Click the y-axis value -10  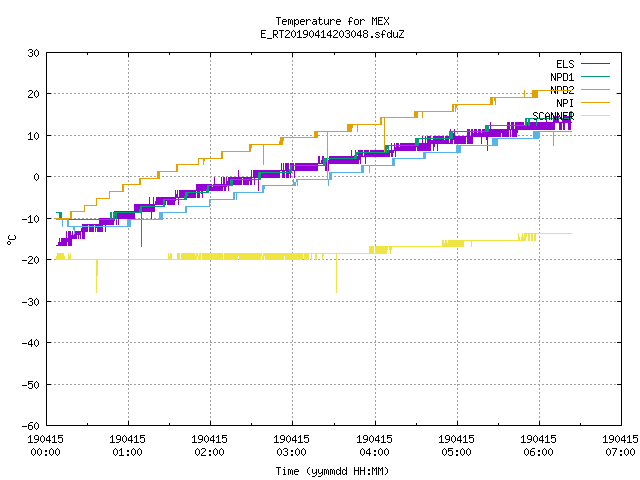pyautogui.click(x=31, y=219)
